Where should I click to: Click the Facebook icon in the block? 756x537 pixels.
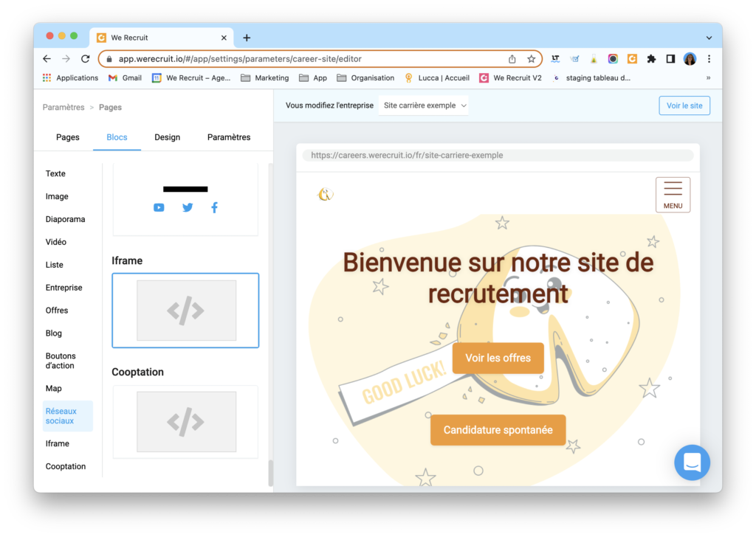click(x=215, y=207)
